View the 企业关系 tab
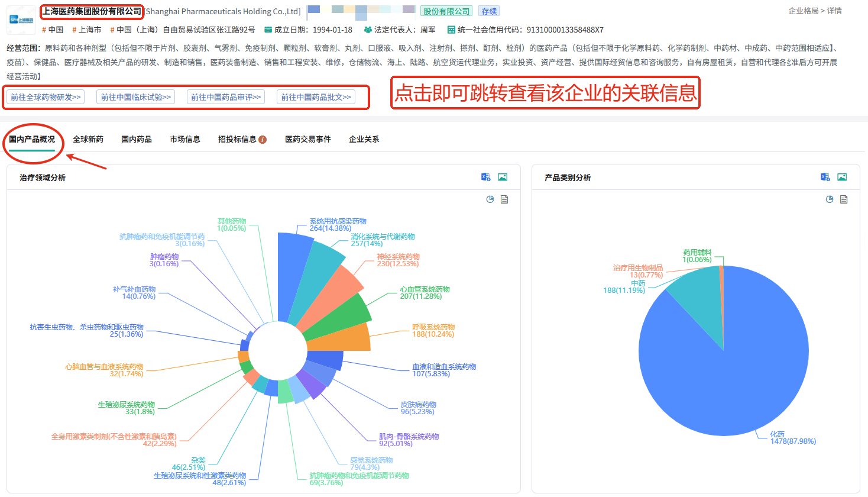The height and width of the screenshot is (497, 868). click(364, 139)
